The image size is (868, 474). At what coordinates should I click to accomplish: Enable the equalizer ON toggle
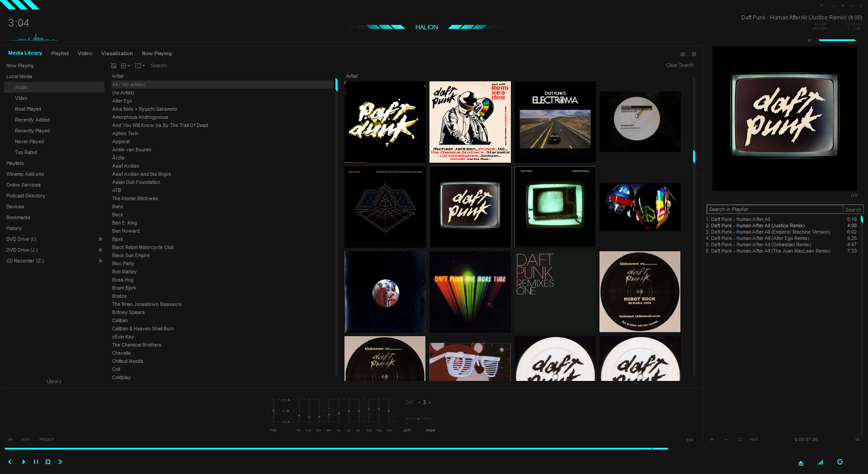click(10, 439)
